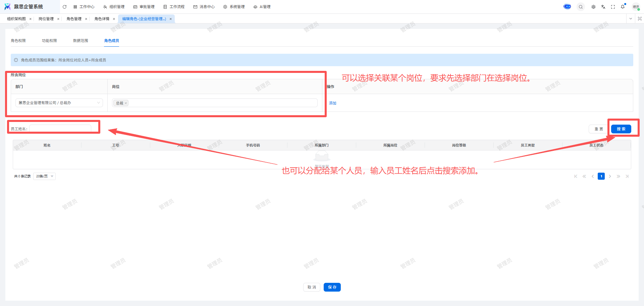Focus the 员工姓名 input field
This screenshot has width=644, height=306.
click(x=60, y=129)
